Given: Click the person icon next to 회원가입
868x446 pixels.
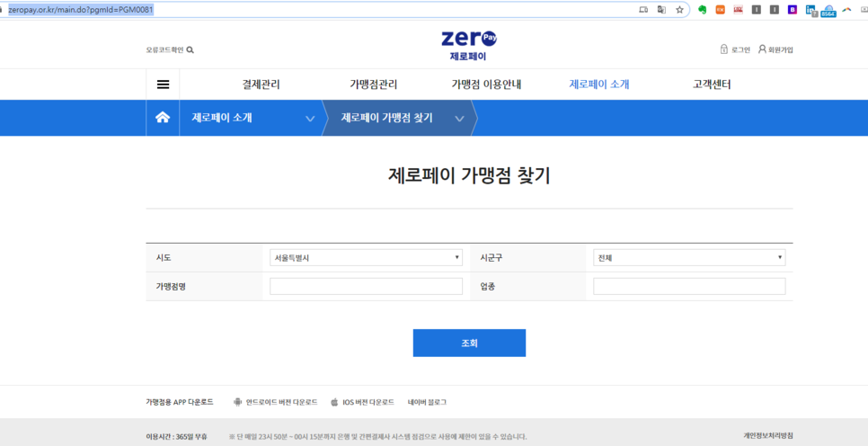Looking at the screenshot, I should [762, 49].
